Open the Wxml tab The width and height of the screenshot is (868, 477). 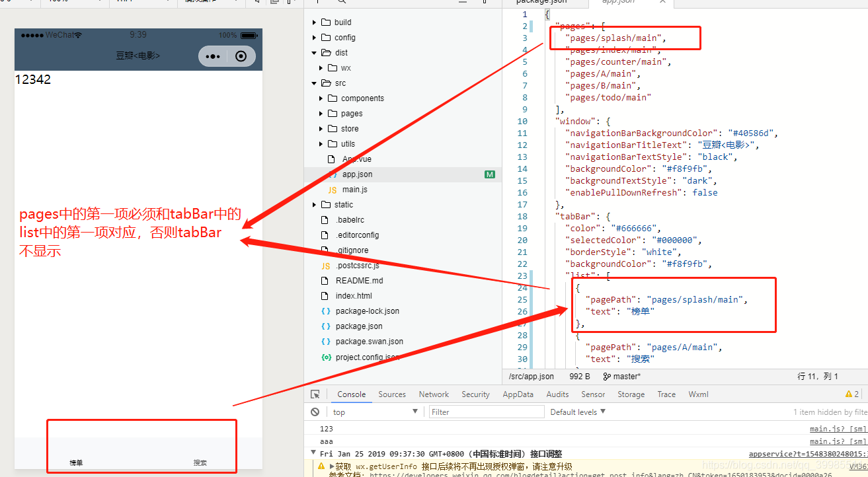pos(698,394)
